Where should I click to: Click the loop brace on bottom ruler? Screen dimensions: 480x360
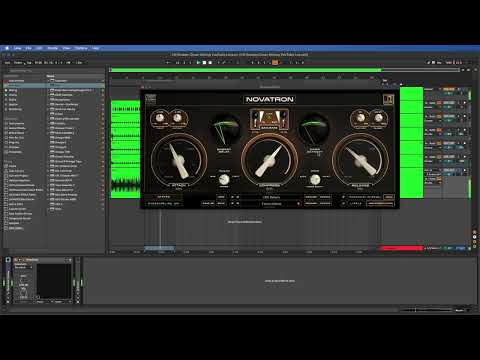160,248
